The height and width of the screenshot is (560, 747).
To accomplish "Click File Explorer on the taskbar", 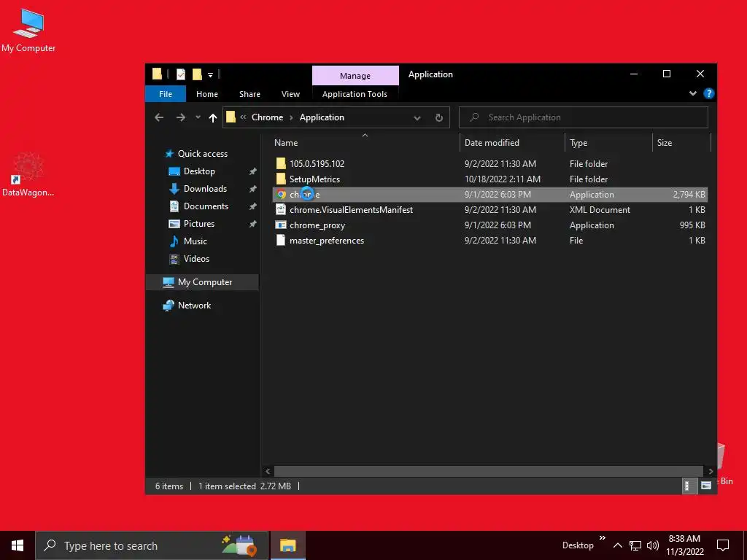I will coord(287,545).
